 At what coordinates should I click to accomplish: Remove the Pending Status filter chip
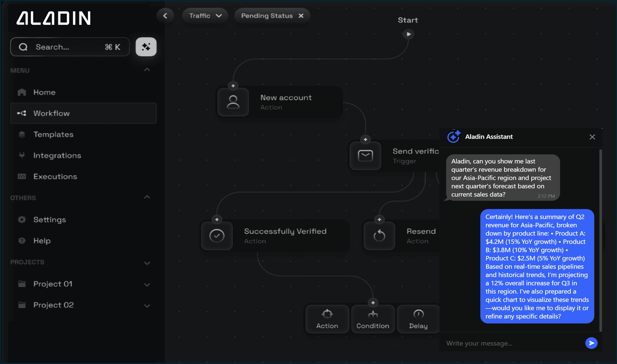point(301,16)
